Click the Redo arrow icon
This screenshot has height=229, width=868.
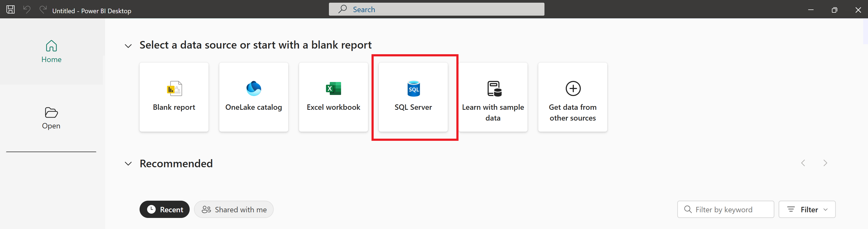tap(43, 9)
